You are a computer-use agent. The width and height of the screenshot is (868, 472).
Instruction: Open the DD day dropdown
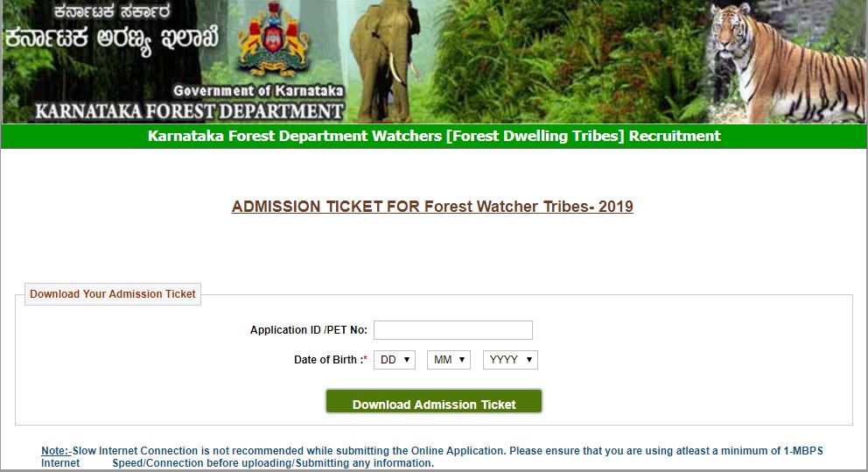395,360
